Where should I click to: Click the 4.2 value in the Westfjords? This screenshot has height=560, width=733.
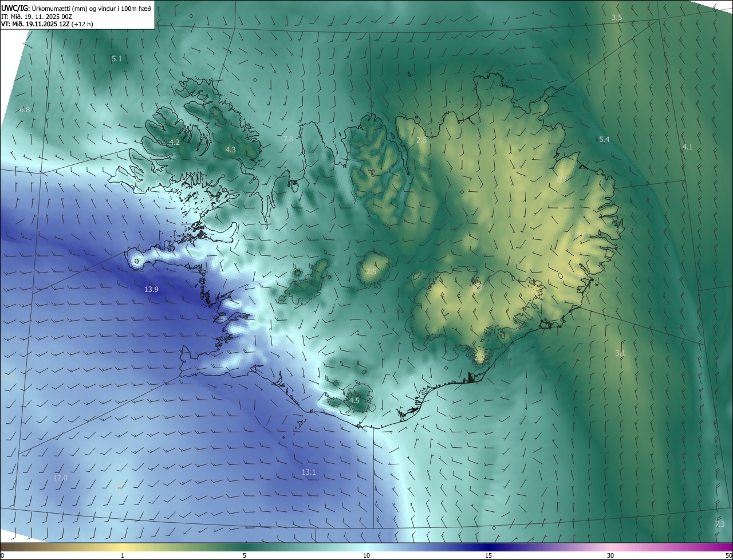pyautogui.click(x=175, y=142)
